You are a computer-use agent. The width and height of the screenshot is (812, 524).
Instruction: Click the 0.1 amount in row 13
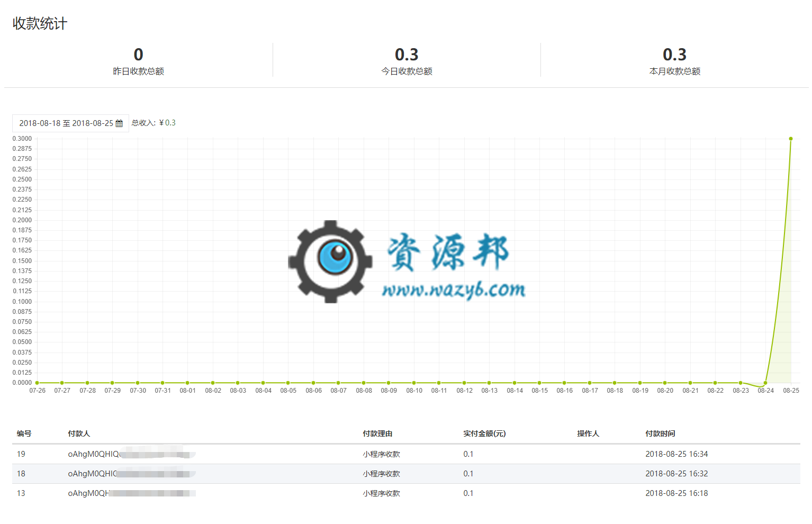[468, 493]
